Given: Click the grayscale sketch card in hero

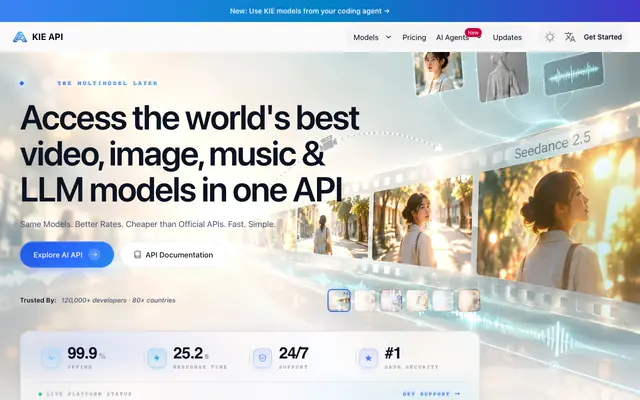Looking at the screenshot, I should pos(503,76).
